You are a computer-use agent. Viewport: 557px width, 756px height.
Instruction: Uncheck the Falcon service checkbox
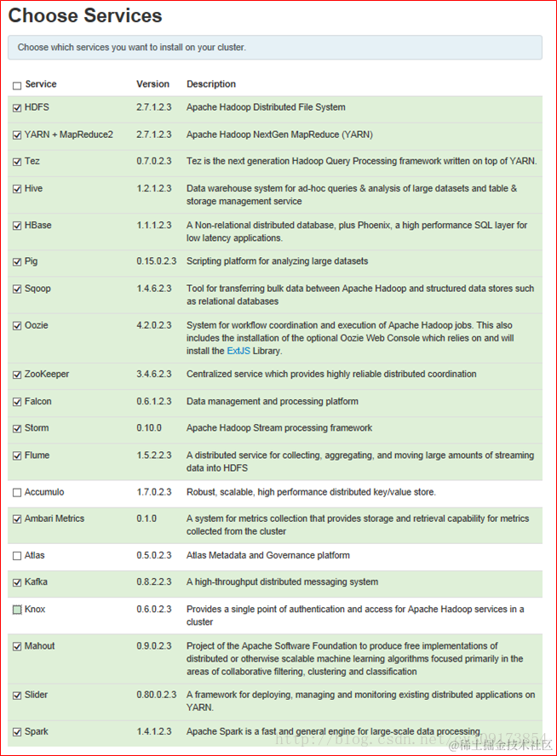(17, 402)
